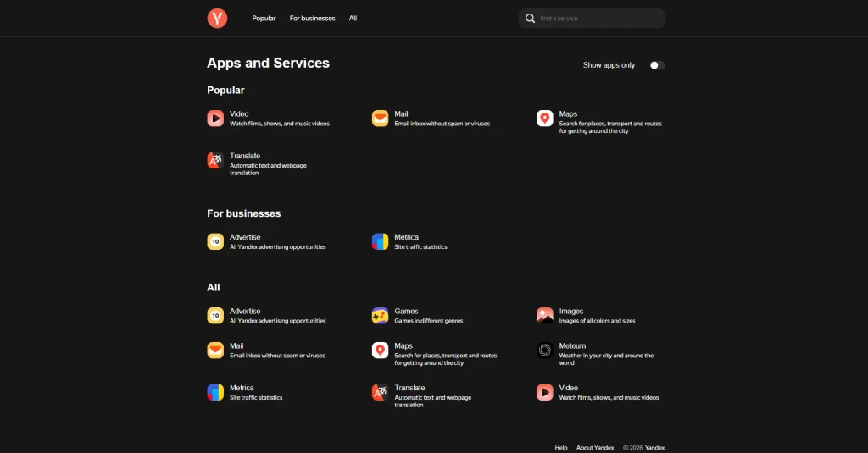
Task: Click the Meteum title in the All section
Action: pyautogui.click(x=572, y=345)
